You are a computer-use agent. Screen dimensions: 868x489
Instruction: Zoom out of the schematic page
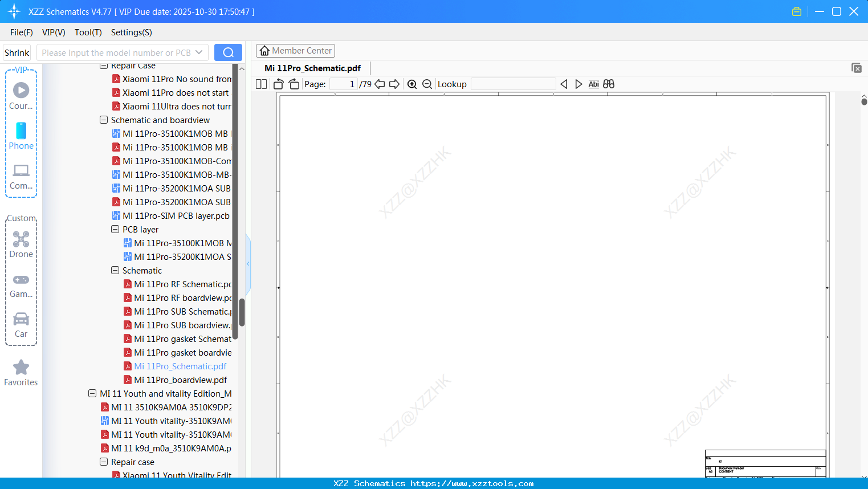click(427, 84)
